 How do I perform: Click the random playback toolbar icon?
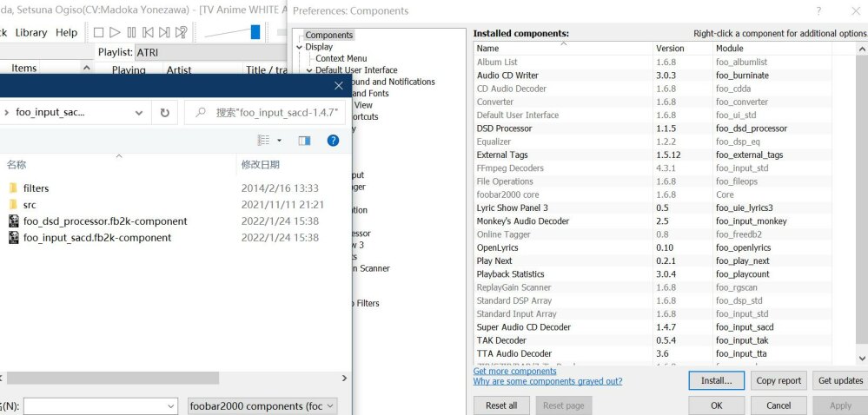[181, 33]
